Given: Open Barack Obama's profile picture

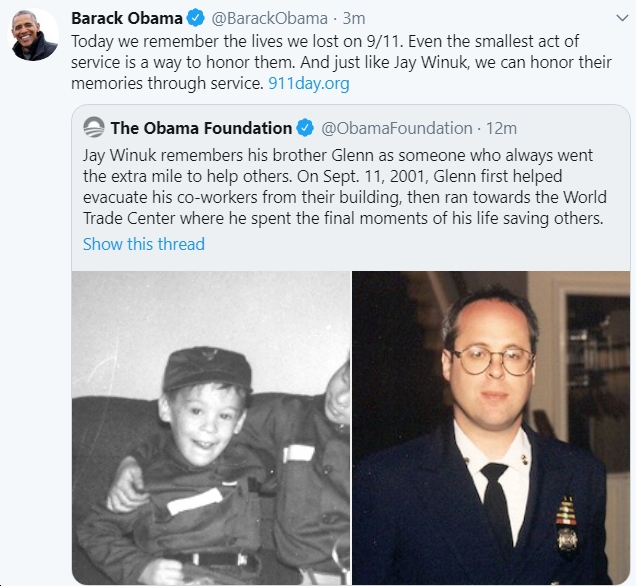Looking at the screenshot, I should click(33, 34).
